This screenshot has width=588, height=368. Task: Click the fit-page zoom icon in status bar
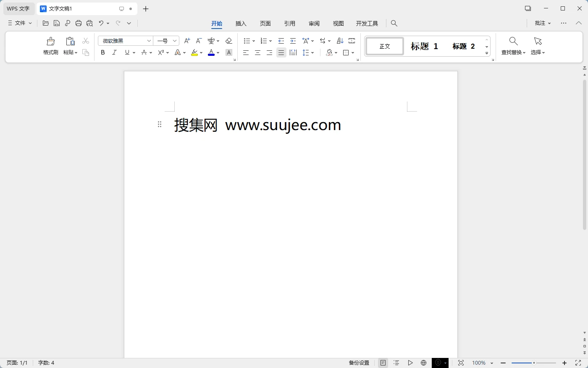461,363
